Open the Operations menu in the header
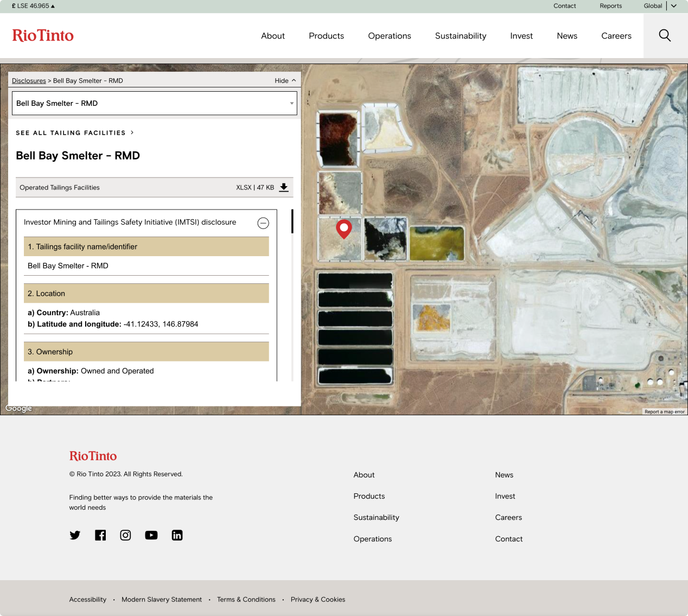 coord(389,36)
